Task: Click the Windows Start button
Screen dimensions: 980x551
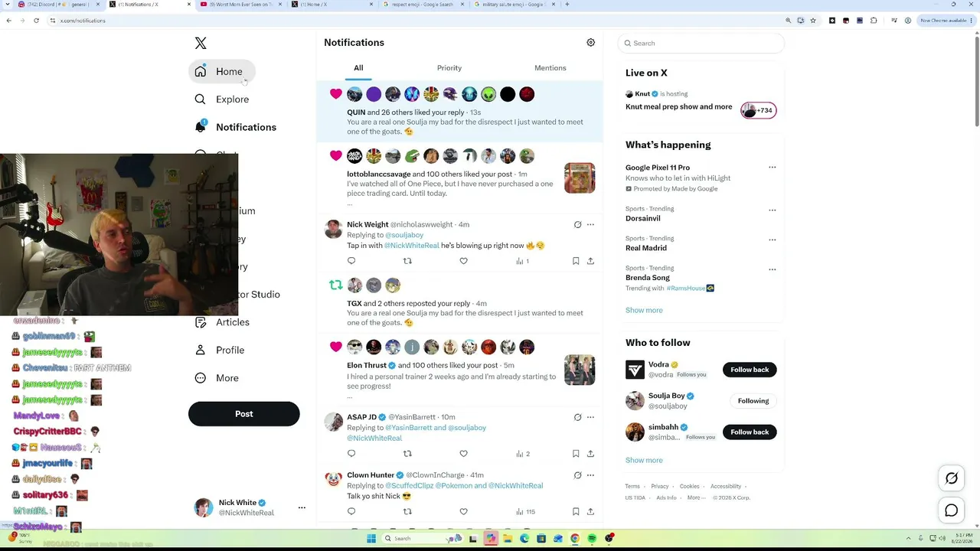Action: (371, 539)
